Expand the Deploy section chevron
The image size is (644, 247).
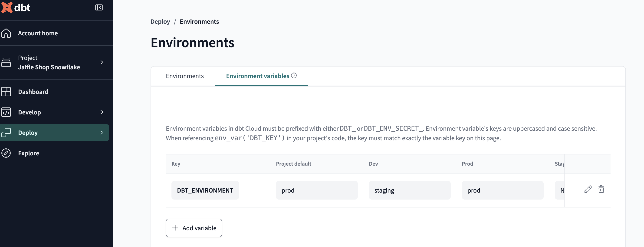(102, 133)
